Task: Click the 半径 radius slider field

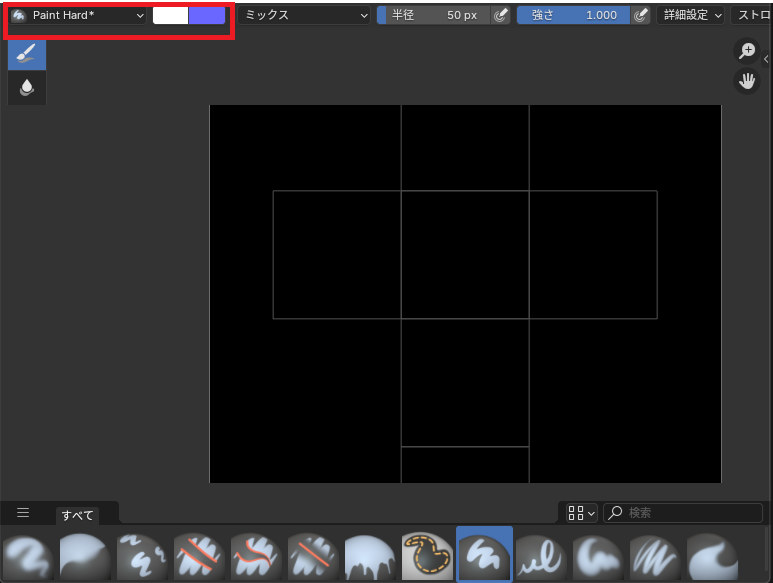Action: (x=434, y=15)
